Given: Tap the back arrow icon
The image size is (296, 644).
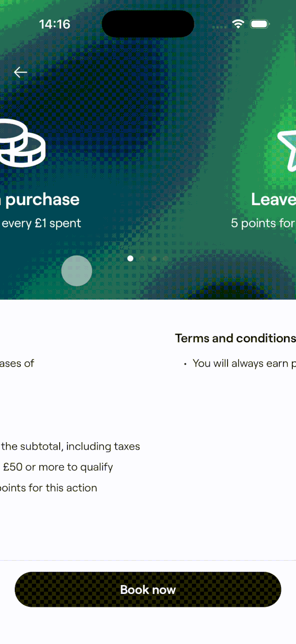Looking at the screenshot, I should 20,72.
